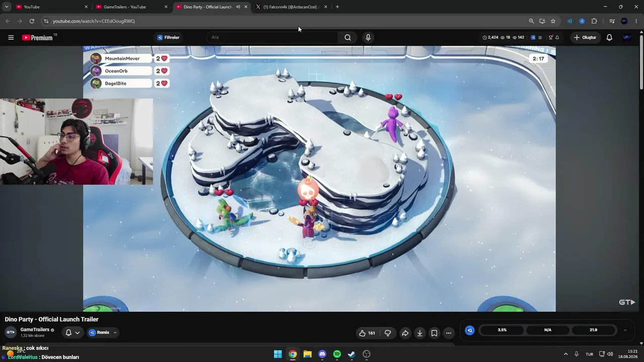Click the TUR keyboard language indicator
The image size is (644, 362).
[x=589, y=354]
